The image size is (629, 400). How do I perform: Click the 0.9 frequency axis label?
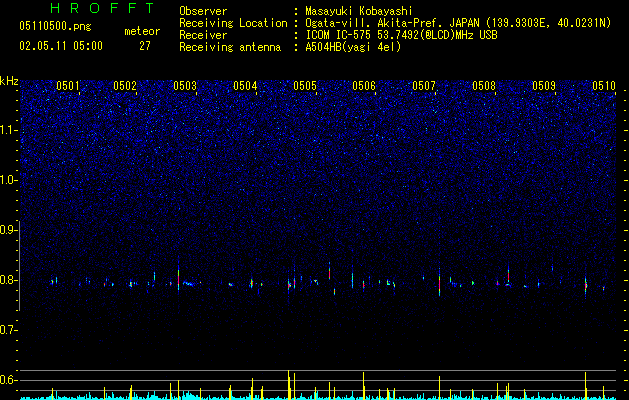click(8, 230)
